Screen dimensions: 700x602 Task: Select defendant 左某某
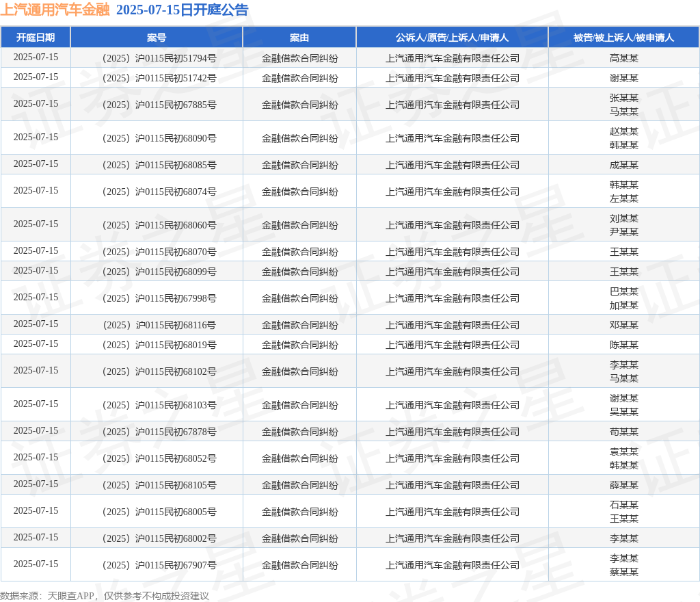[624, 199]
